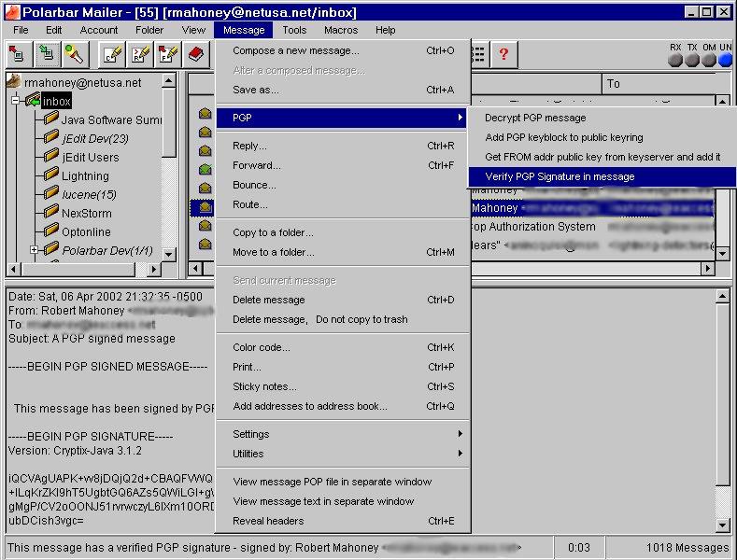
Task: Select the jEdit Users folder
Action: tap(90, 157)
